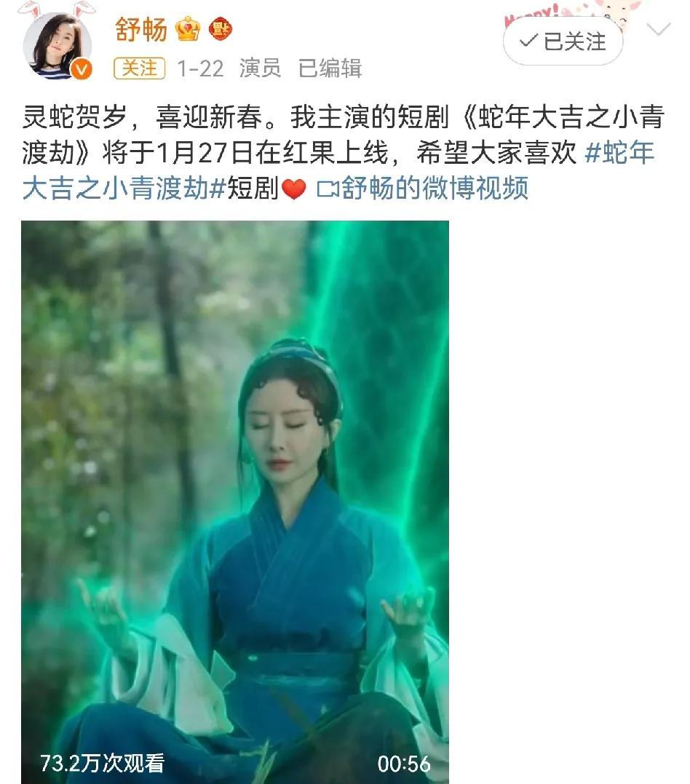This screenshot has width=690, height=784.
Task: Toggle the 已关注 follow button
Action: pyautogui.click(x=563, y=41)
